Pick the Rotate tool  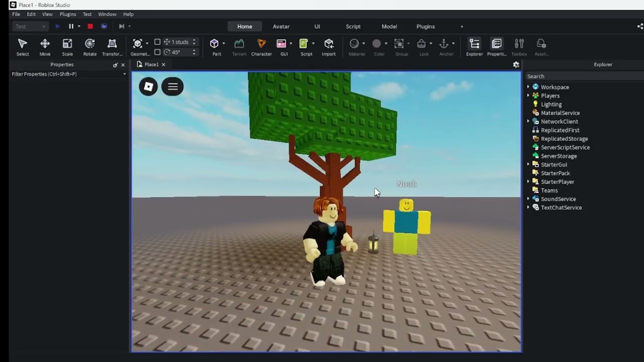coord(90,47)
